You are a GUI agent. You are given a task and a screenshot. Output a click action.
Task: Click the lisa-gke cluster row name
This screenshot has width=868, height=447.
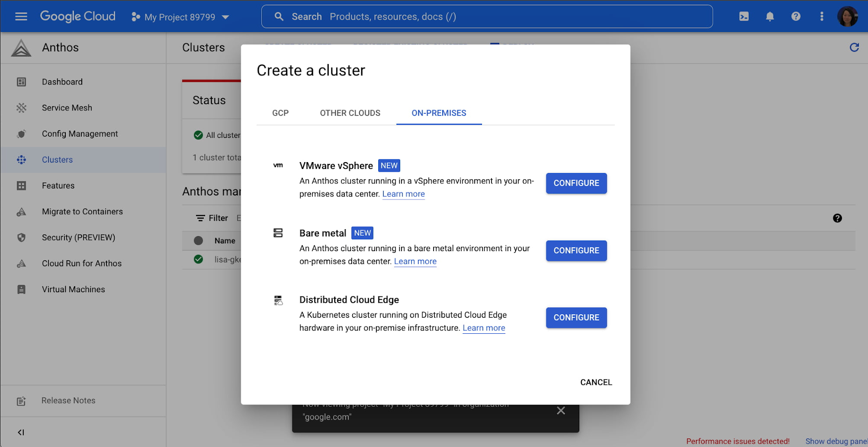(228, 259)
